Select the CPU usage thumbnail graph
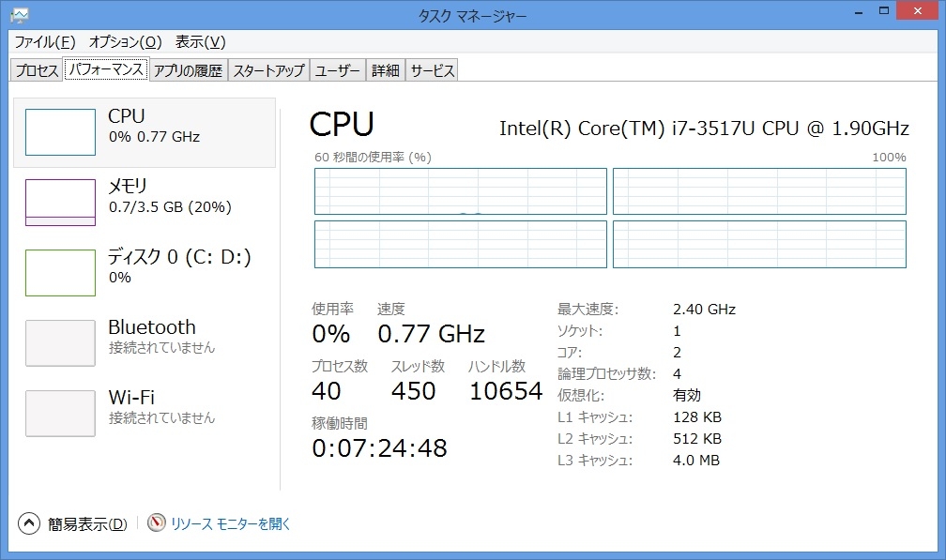Screen dimensions: 946x560 pos(60,132)
